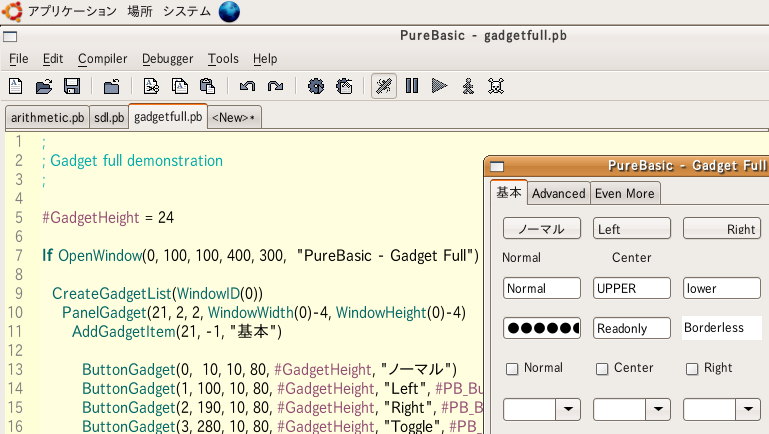Select the gadgetfull.pb tab
This screenshot has width=769, height=434.
[x=168, y=117]
